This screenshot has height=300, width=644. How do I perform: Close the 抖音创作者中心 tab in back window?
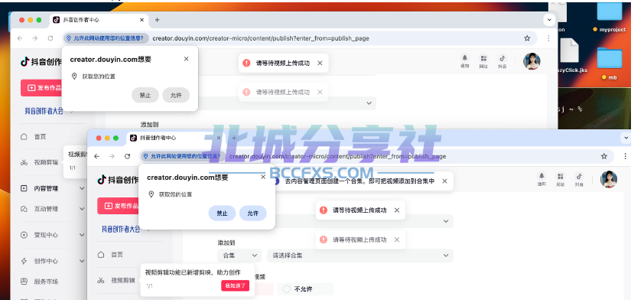pos(141,20)
